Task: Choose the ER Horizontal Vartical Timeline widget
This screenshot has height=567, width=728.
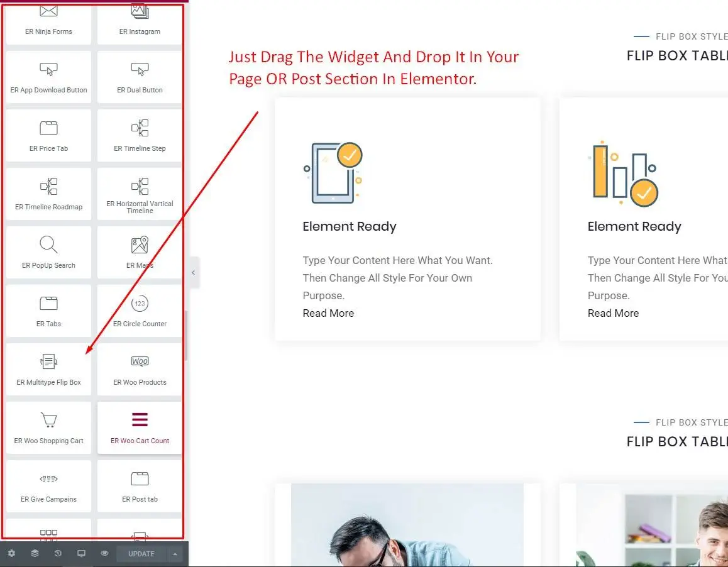Action: point(140,194)
